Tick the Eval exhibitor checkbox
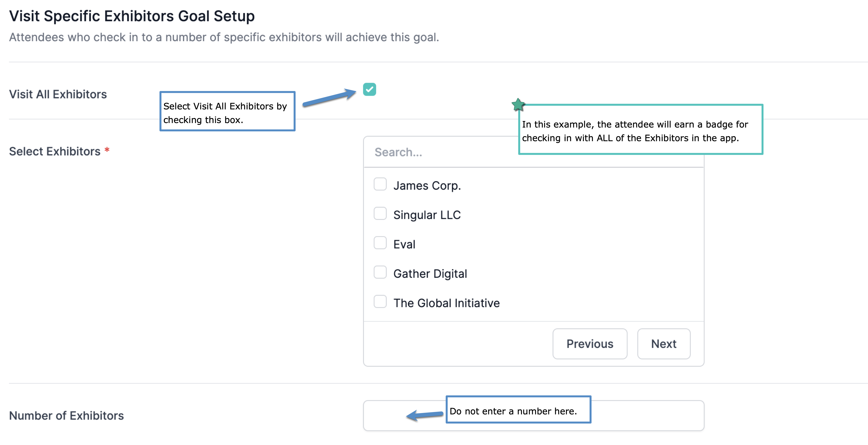Screen dimensions: 868x445 [380, 243]
